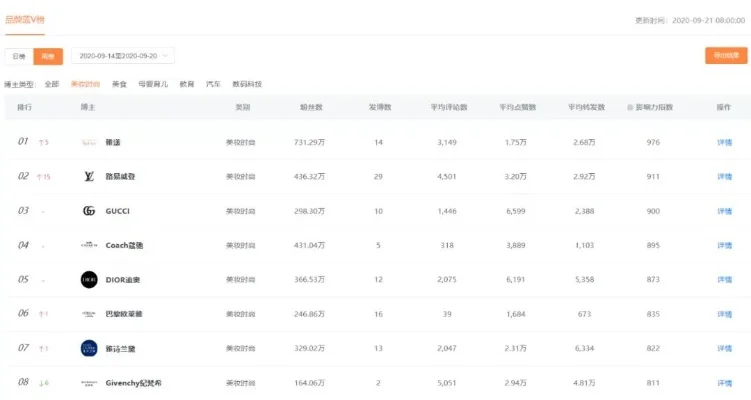This screenshot has width=751, height=400.
Task: Open 详情 for Givenchy纪梵希
Action: [724, 383]
